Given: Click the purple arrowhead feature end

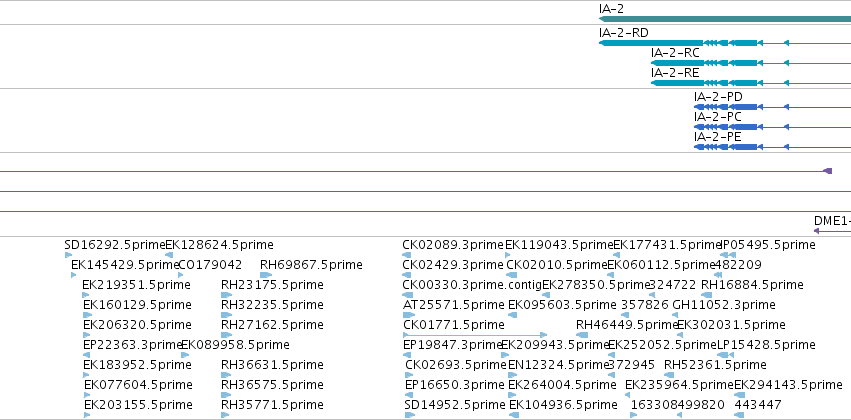Looking at the screenshot, I should [828, 171].
